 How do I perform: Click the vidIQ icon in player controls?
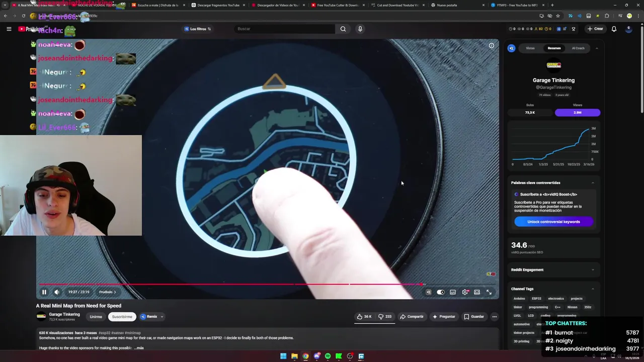pyautogui.click(x=428, y=292)
